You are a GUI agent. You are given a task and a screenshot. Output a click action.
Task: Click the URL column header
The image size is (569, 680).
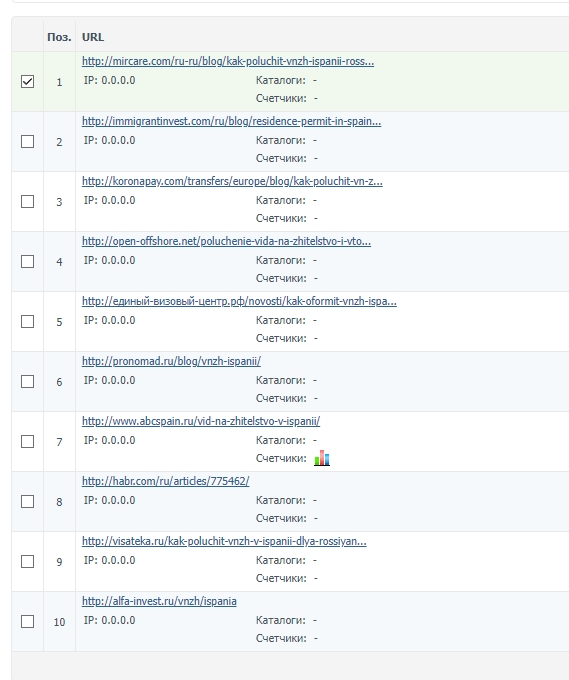pyautogui.click(x=93, y=37)
